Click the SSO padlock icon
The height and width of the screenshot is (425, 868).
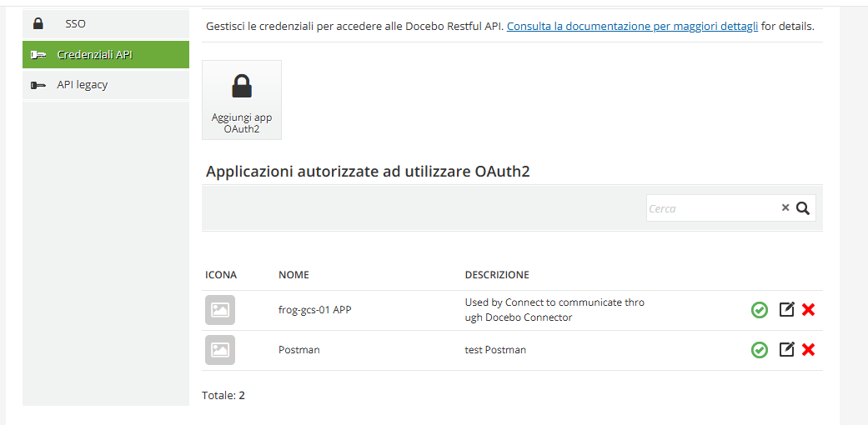(38, 23)
